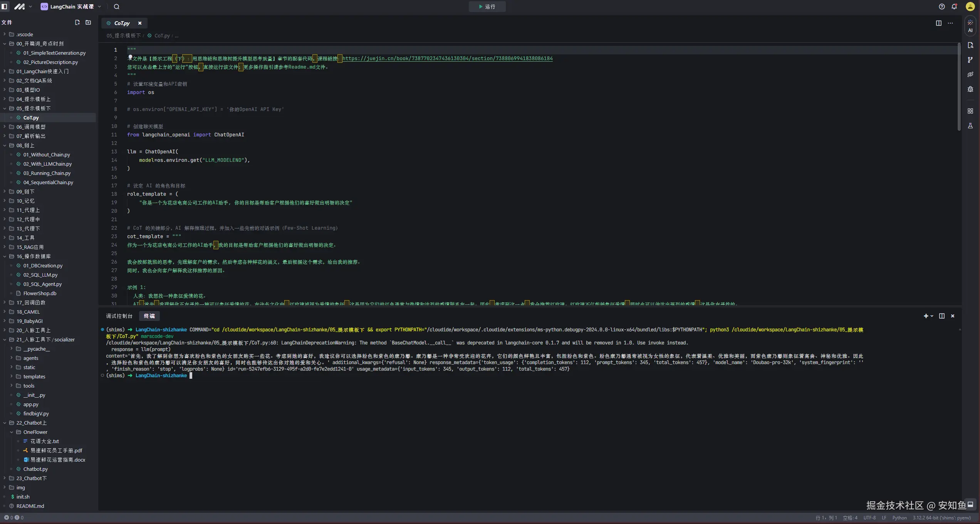This screenshot has height=524, width=980.
Task: Select the CoT.py editor tab
Action: coord(122,23)
